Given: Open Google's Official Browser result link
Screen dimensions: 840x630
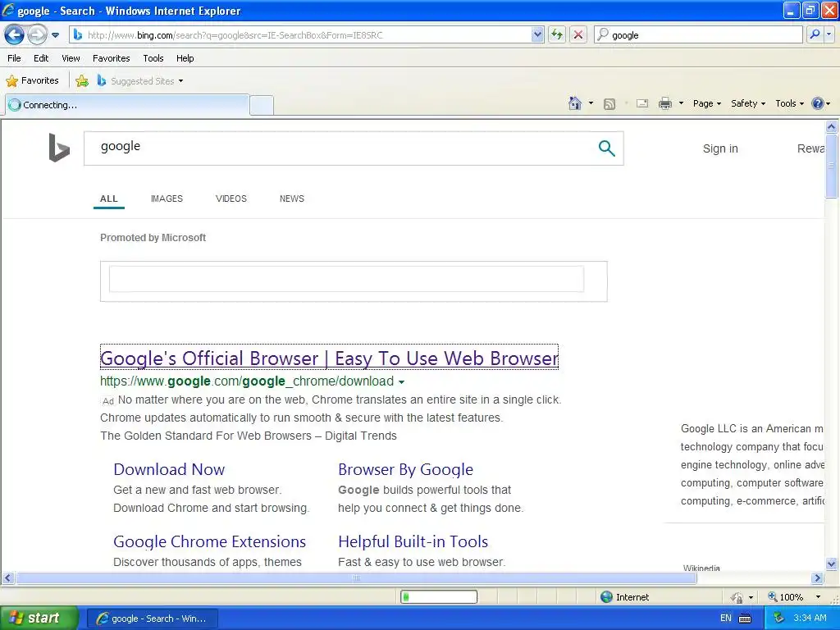Looking at the screenshot, I should point(329,358).
